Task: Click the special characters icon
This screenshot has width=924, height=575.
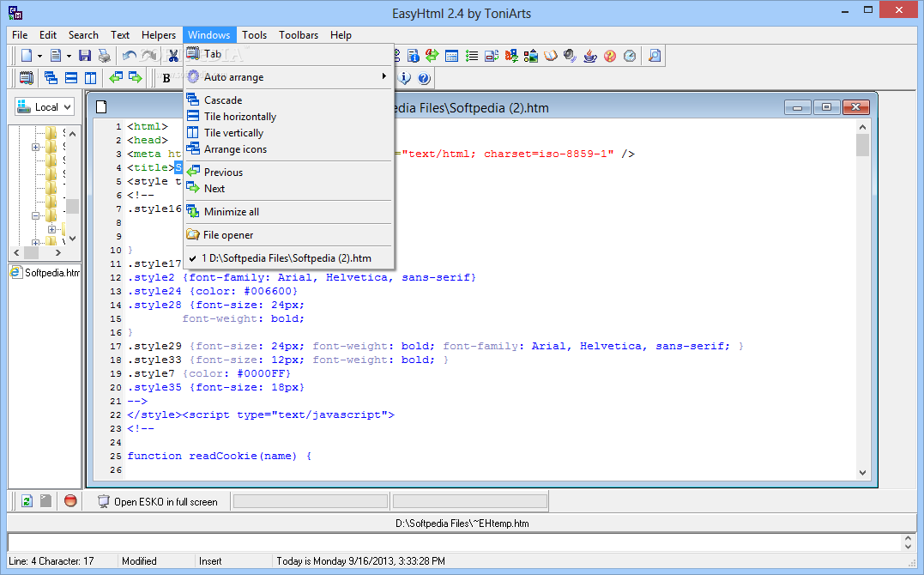Action: [x=511, y=56]
